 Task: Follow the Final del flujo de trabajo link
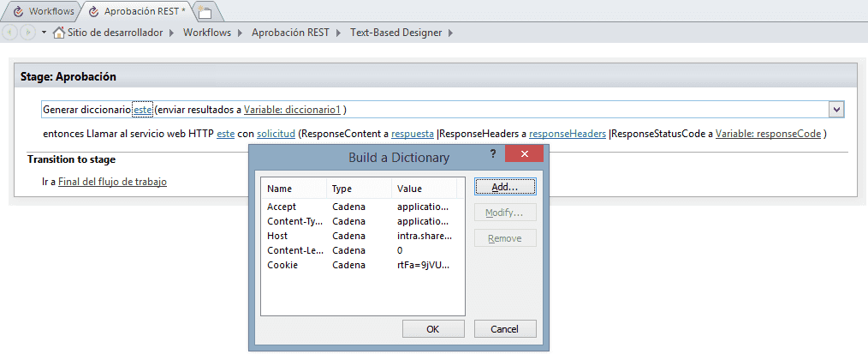(112, 182)
